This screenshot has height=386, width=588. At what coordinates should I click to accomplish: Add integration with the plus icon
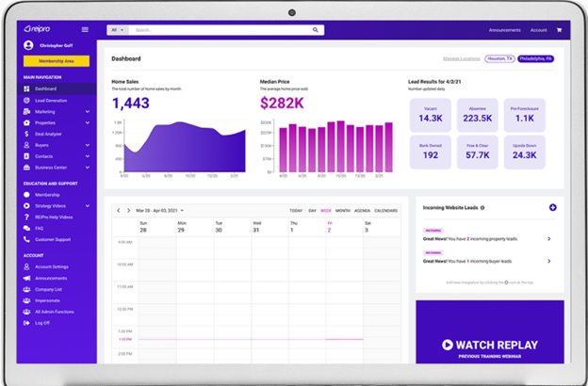(552, 207)
